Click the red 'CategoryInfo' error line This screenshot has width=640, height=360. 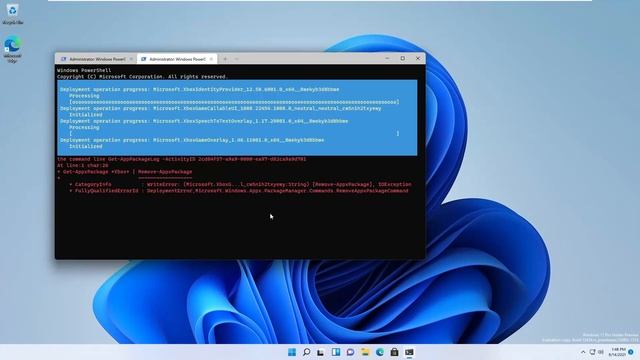(240, 184)
